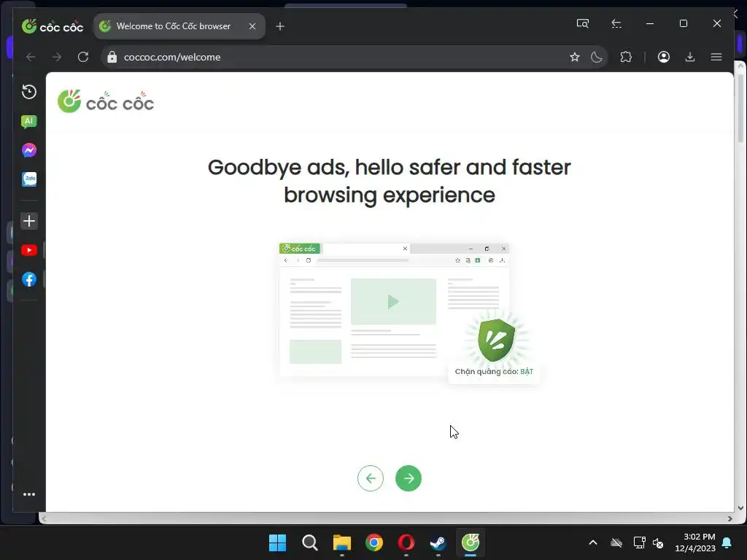Image resolution: width=747 pixels, height=560 pixels.
Task: Open the browser hamburger menu
Action: coord(716,57)
